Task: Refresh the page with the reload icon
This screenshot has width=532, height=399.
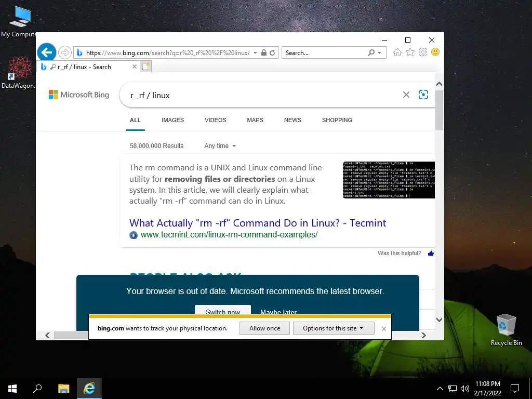Action: pos(272,52)
